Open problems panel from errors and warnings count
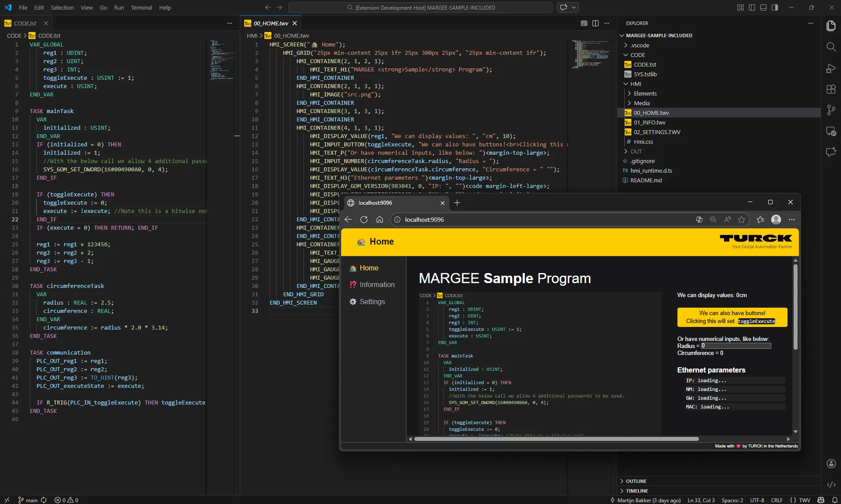Viewport: 841px width, 504px height. pyautogui.click(x=66, y=500)
